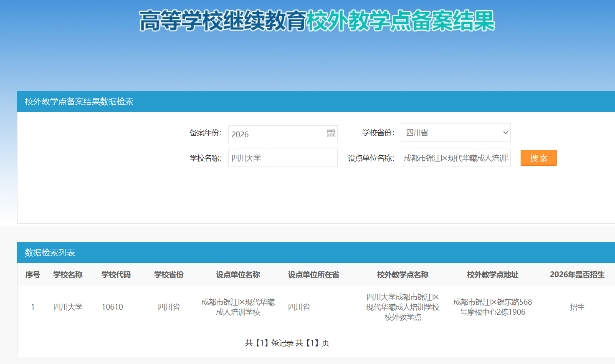Screen dimensions: 615x364
Task: Open the 学校省份 dropdown showing 四川省
Action: pyautogui.click(x=456, y=132)
